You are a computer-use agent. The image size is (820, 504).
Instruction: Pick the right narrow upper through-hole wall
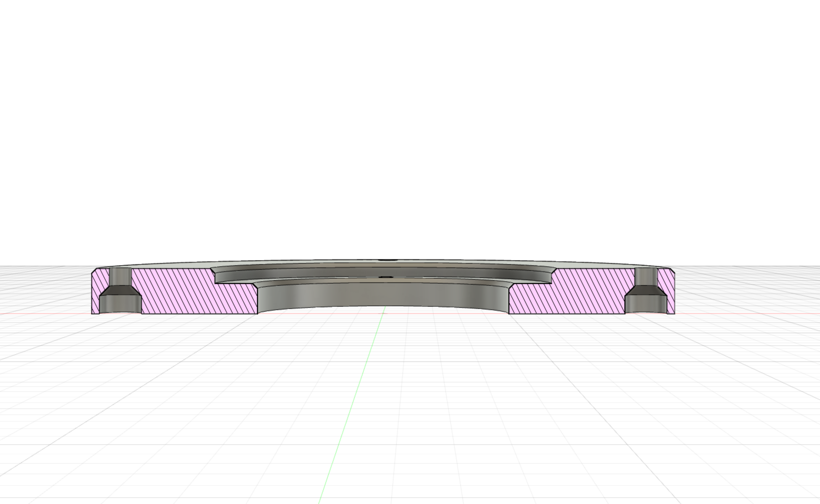(646, 277)
